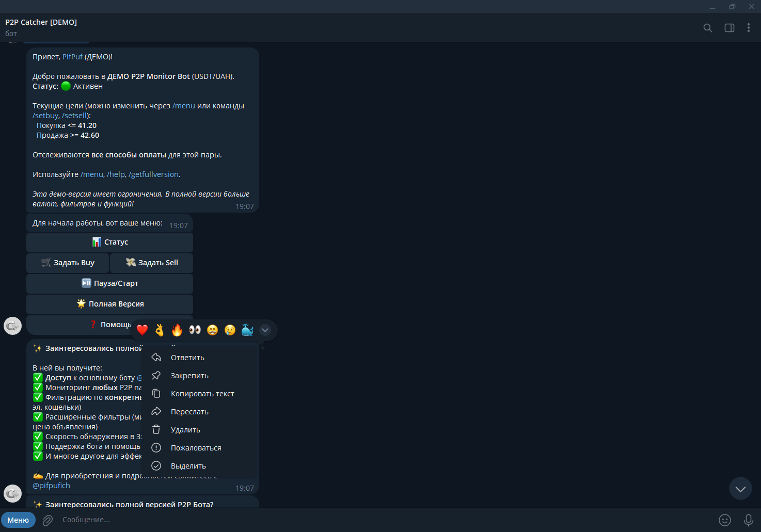This screenshot has width=761, height=532.
Task: React with the red heart emoji
Action: pos(142,330)
